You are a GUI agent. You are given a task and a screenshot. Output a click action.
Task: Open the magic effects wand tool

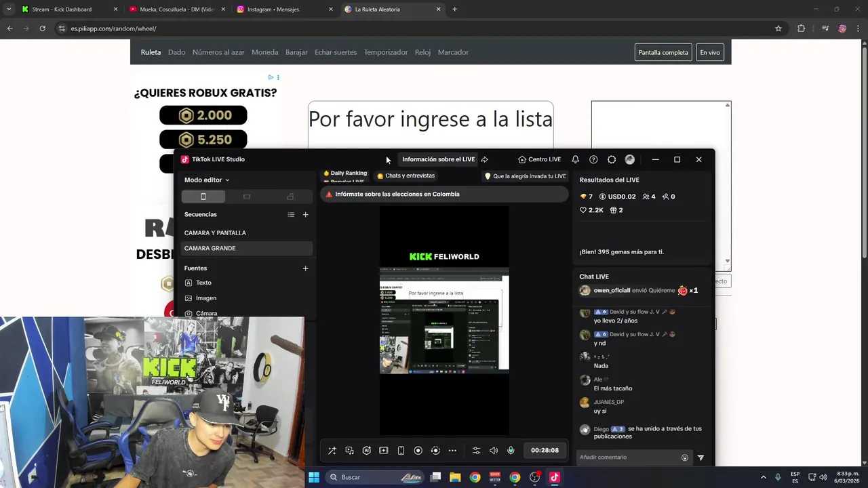[332, 451]
